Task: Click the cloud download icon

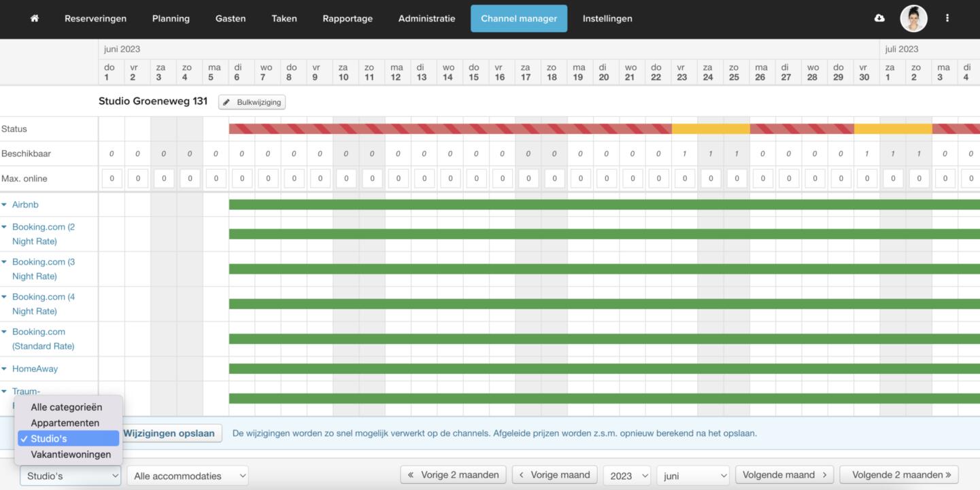Action: coord(879,18)
